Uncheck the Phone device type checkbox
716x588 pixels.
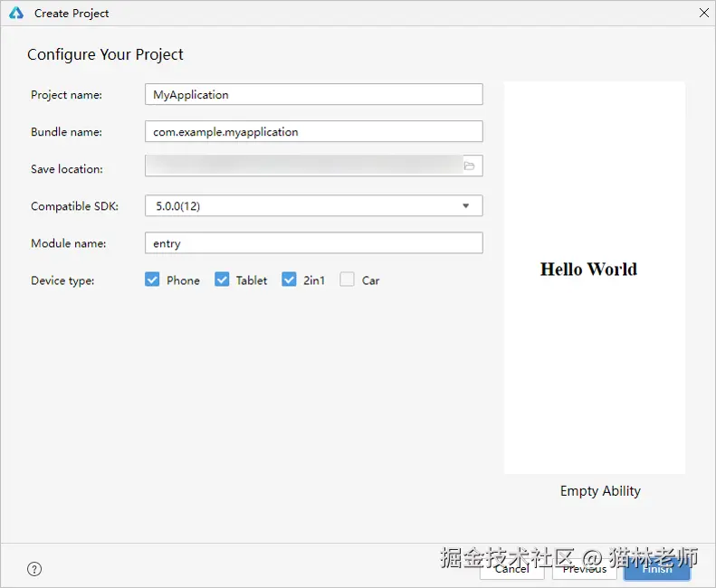click(x=152, y=280)
